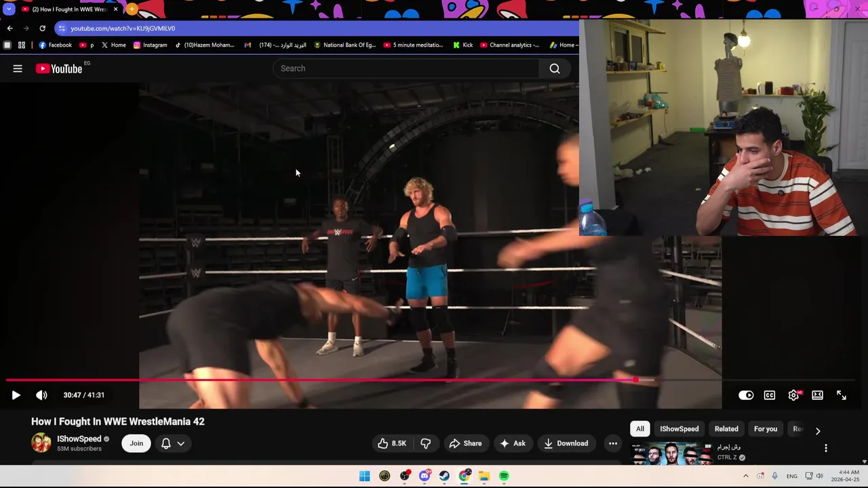Open the taskbar volume control
Viewport: 868px width, 488px height.
(x=819, y=476)
